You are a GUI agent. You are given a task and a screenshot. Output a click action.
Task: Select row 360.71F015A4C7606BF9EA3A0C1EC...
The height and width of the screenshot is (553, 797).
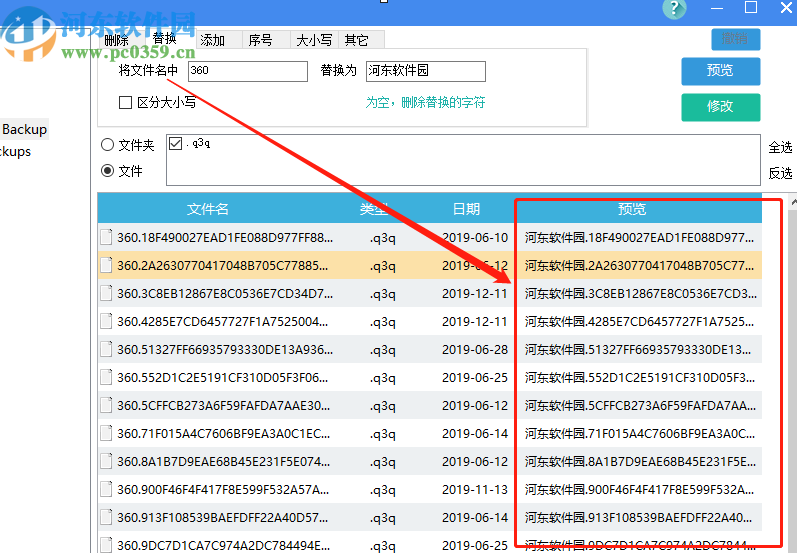pyautogui.click(x=430, y=433)
